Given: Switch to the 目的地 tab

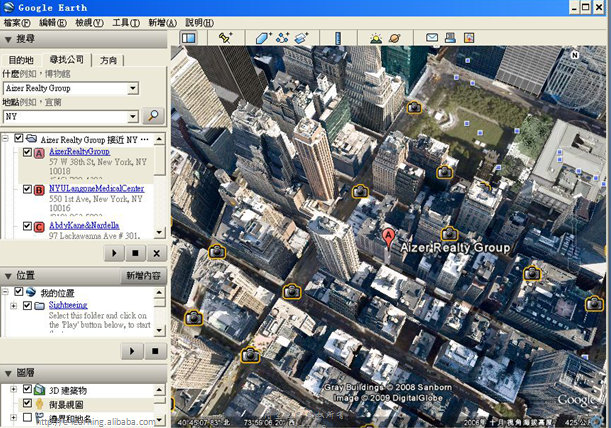Looking at the screenshot, I should (x=21, y=60).
